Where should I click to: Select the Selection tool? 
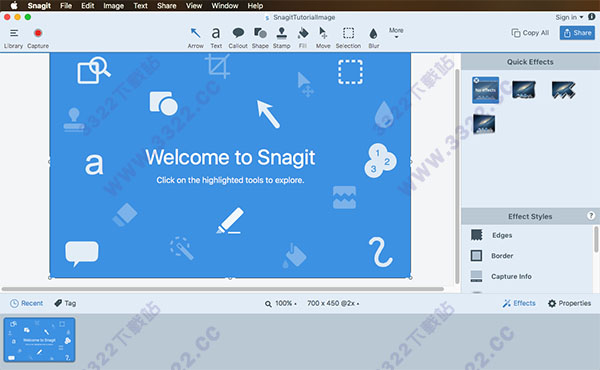click(x=348, y=37)
